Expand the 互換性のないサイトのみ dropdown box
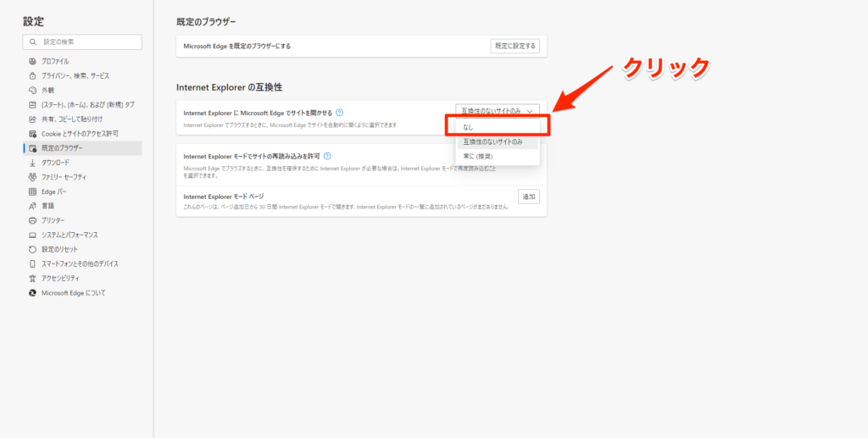The height and width of the screenshot is (438, 868). (x=497, y=111)
